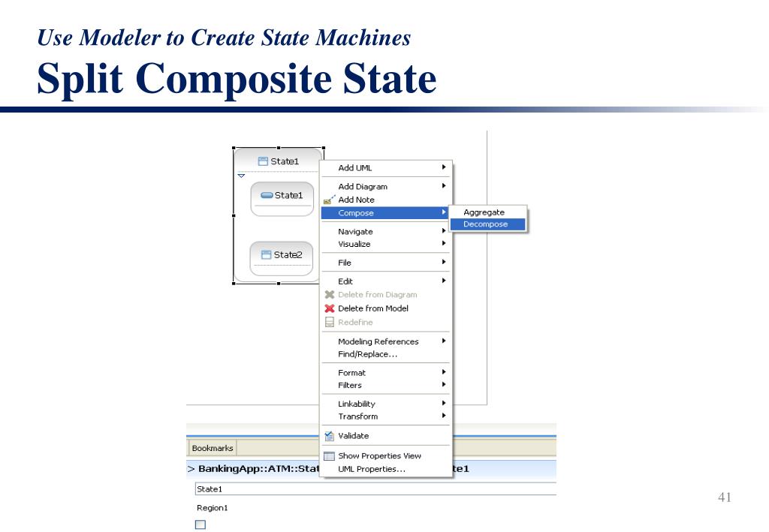Choose Show Properties View menu entry
769x532 pixels.
click(x=385, y=455)
